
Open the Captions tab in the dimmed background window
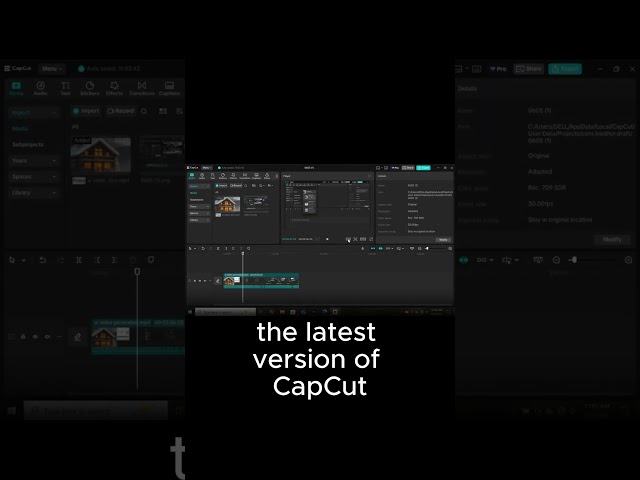tap(169, 88)
